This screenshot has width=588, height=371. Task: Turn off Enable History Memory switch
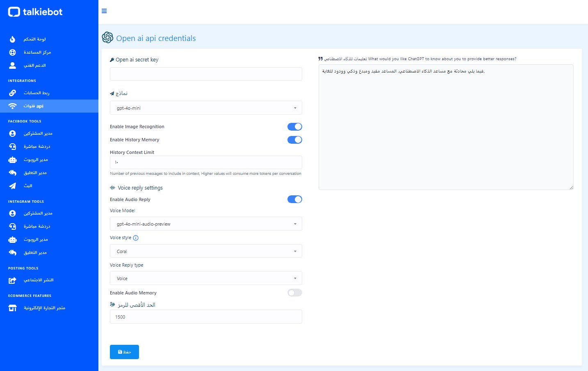(294, 140)
